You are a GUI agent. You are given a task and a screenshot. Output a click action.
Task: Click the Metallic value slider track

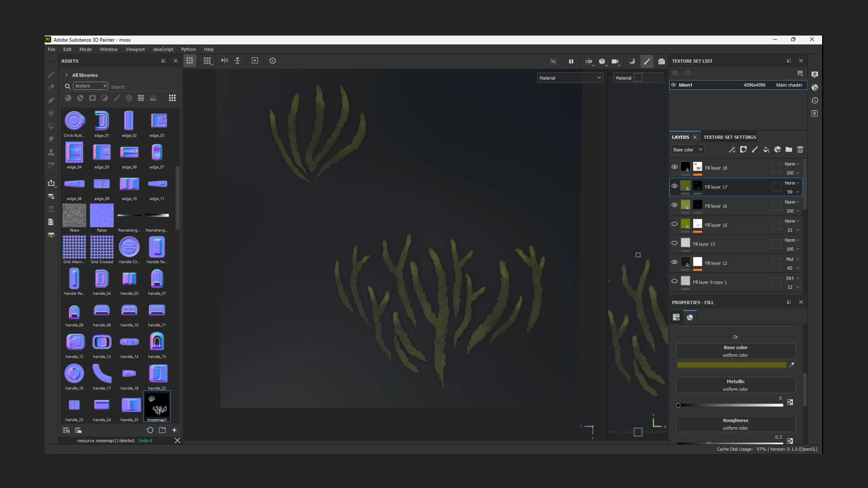click(x=730, y=405)
